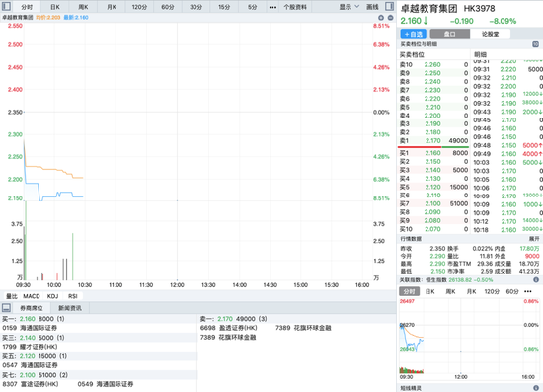The width and height of the screenshot is (543, 392).
Task: Click the stock title 卓越教育集团 HK3978
Action: (448, 8)
